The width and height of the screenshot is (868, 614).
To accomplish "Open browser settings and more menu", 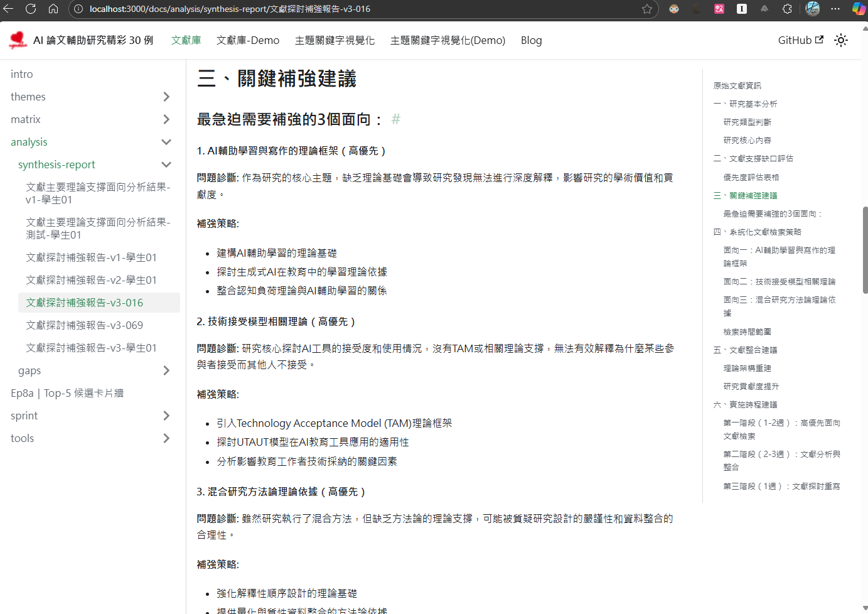I will tap(835, 9).
